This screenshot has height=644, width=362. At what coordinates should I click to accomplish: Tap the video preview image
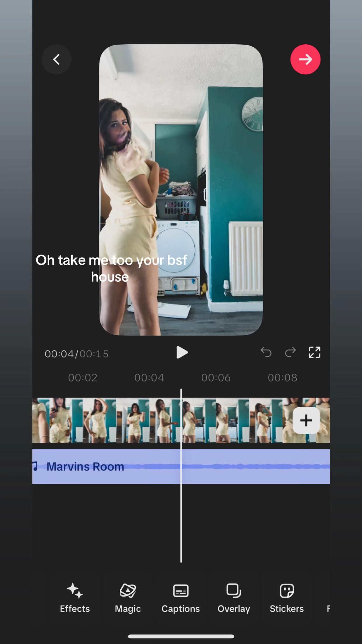coord(181,190)
